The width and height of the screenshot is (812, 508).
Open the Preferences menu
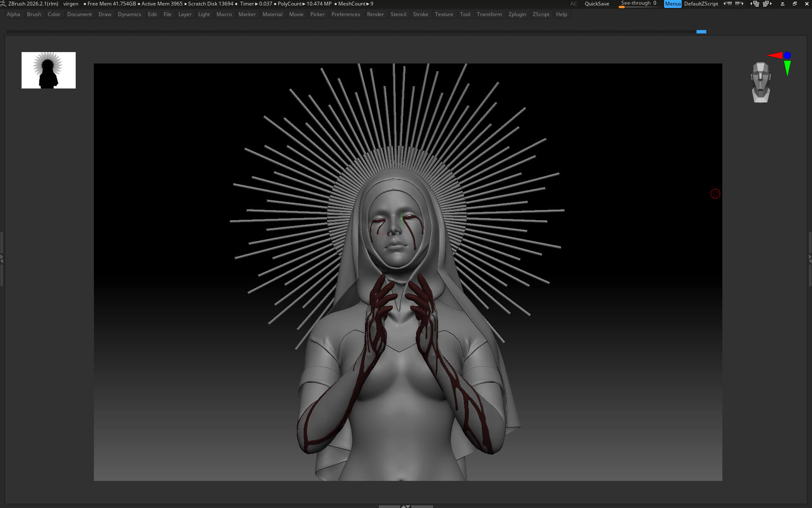pyautogui.click(x=346, y=14)
